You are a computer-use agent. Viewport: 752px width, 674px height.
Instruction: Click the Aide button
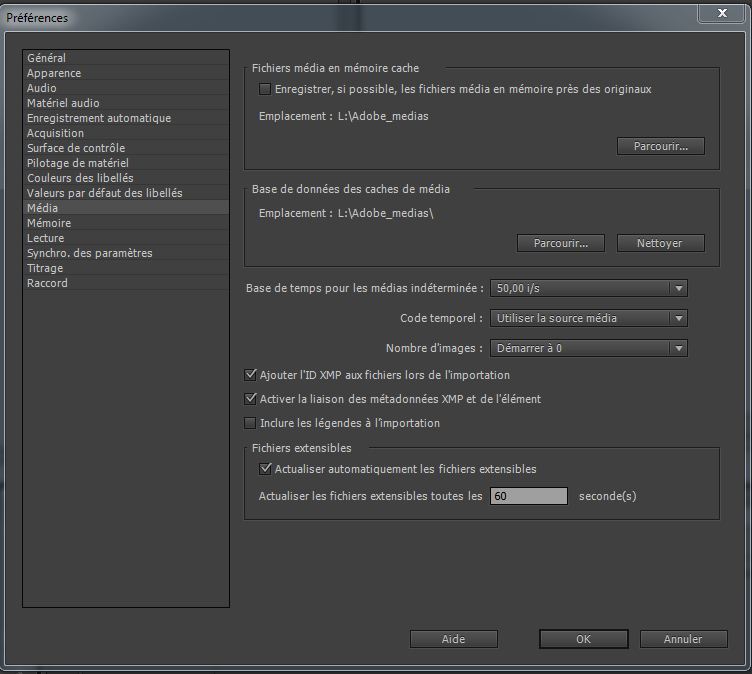[x=454, y=639]
